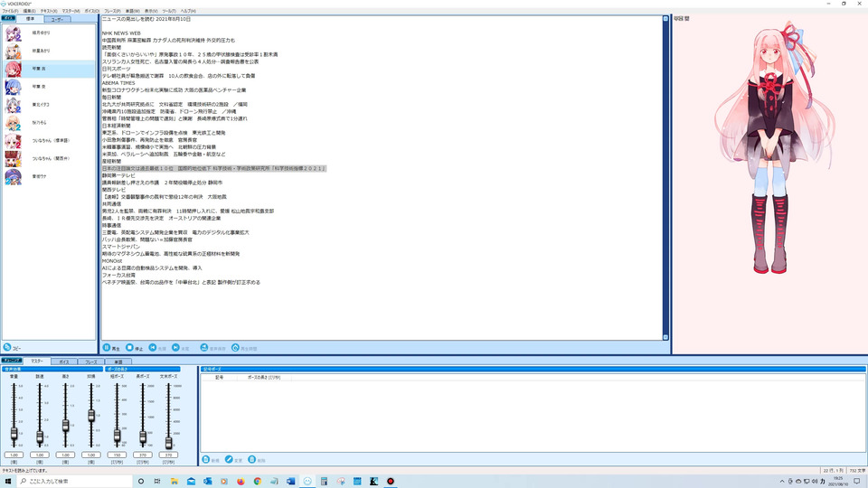The width and height of the screenshot is (868, 488).
Task: Open the Windows Start menu
Action: 8,482
